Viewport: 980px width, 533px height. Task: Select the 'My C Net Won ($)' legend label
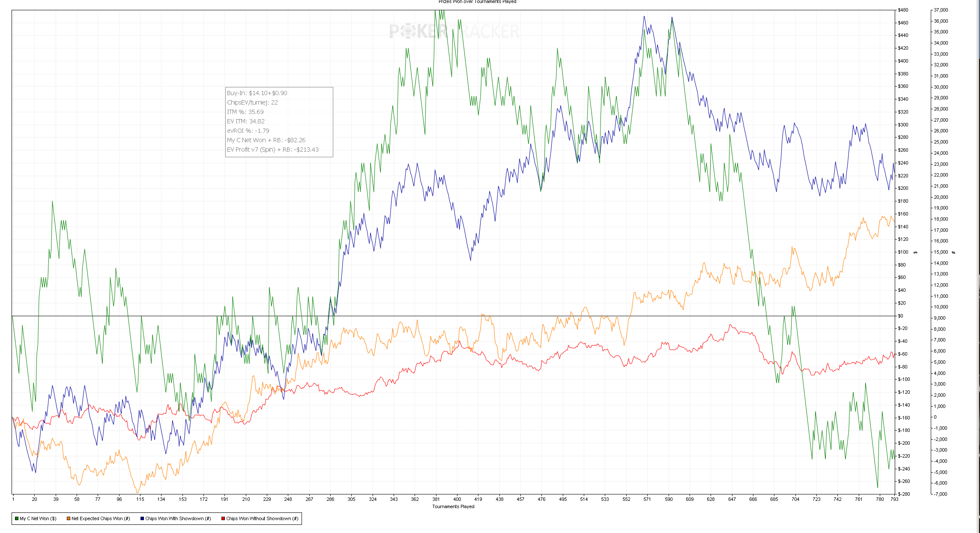38,518
